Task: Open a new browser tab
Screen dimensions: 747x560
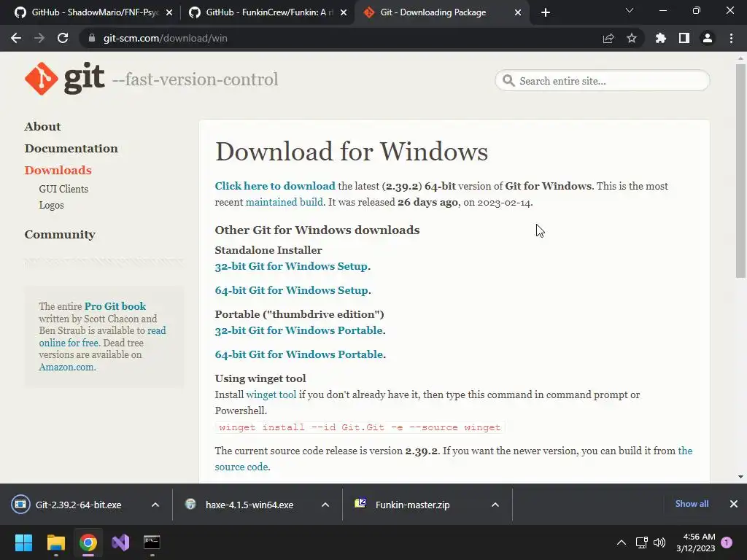Action: (x=546, y=12)
